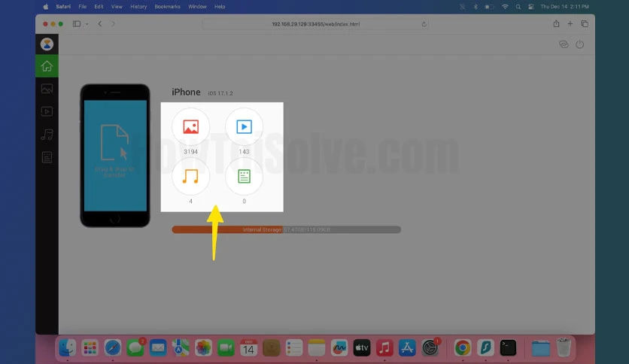The image size is (629, 364).
Task: Open the History menu
Action: click(x=138, y=7)
